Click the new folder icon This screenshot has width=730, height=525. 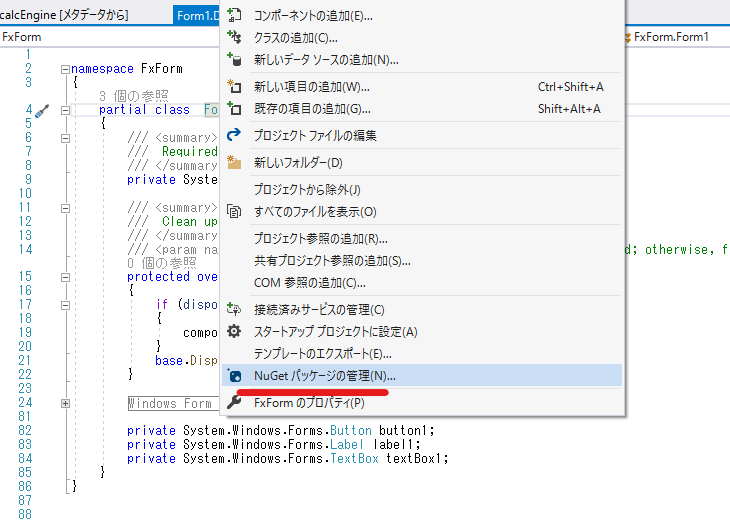234,162
